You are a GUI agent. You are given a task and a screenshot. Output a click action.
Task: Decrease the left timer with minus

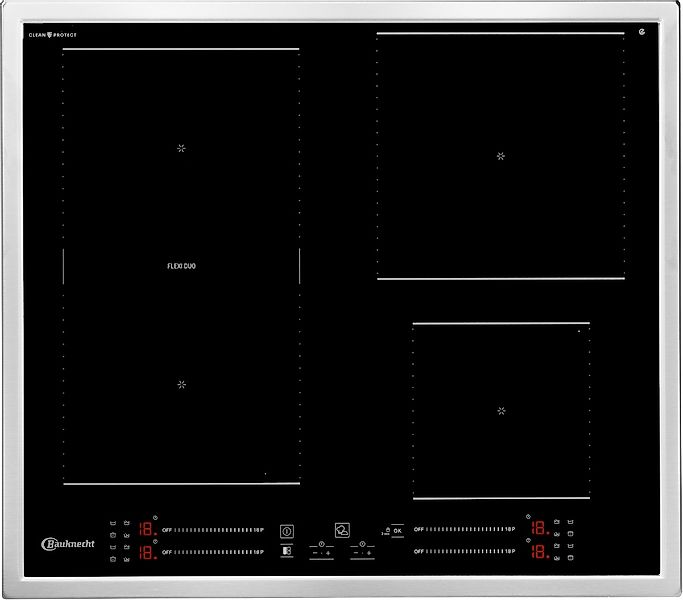(x=314, y=552)
